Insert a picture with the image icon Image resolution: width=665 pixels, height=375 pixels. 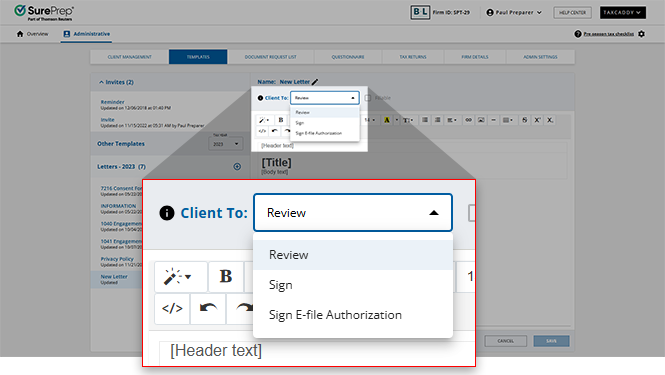tap(481, 120)
